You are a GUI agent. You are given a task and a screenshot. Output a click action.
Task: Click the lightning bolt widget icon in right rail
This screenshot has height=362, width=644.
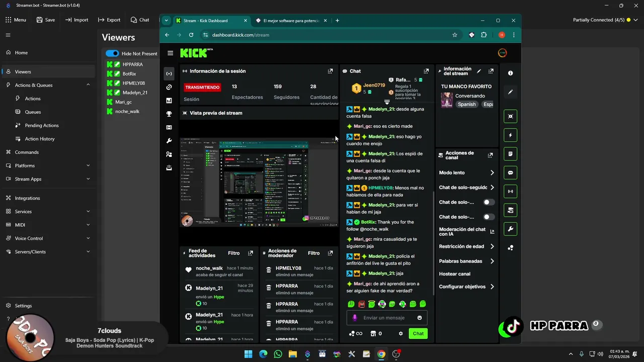click(x=510, y=135)
